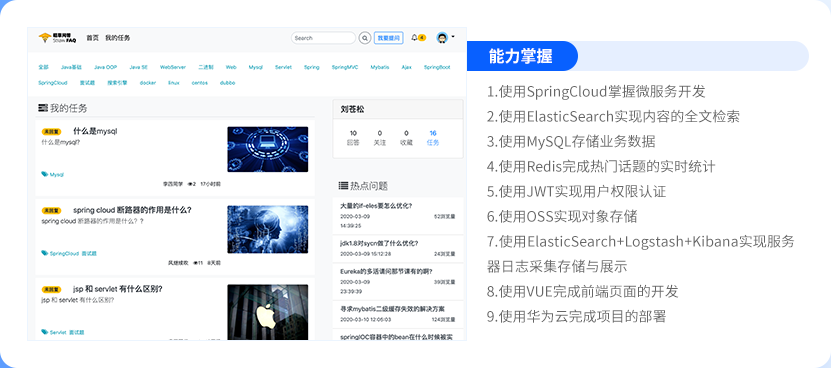Click the tag icon before Mysql tag

pyautogui.click(x=45, y=174)
